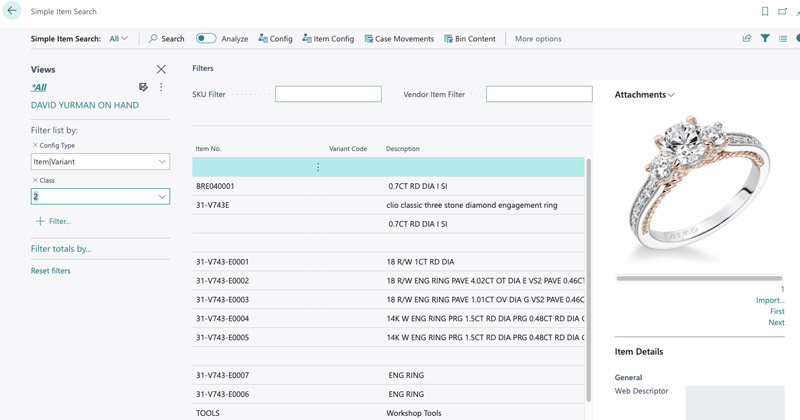Click the Search magnifier action

pos(166,39)
